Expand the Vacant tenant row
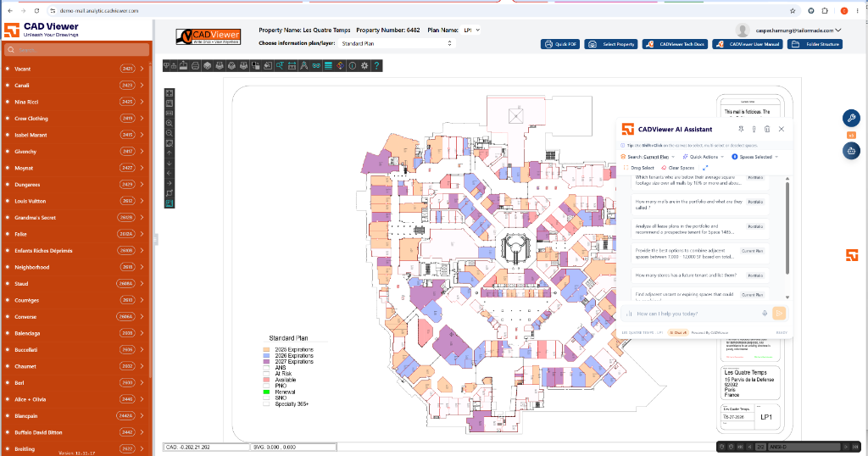 (142, 69)
